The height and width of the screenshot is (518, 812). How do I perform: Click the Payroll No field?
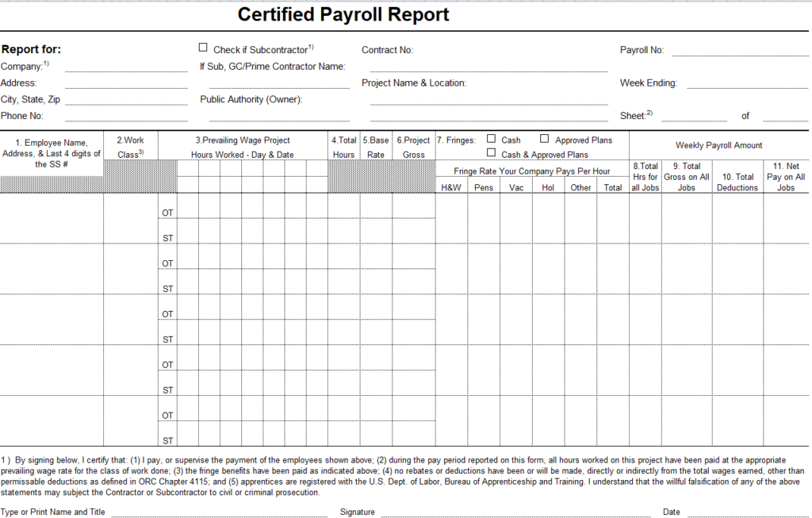(x=739, y=51)
